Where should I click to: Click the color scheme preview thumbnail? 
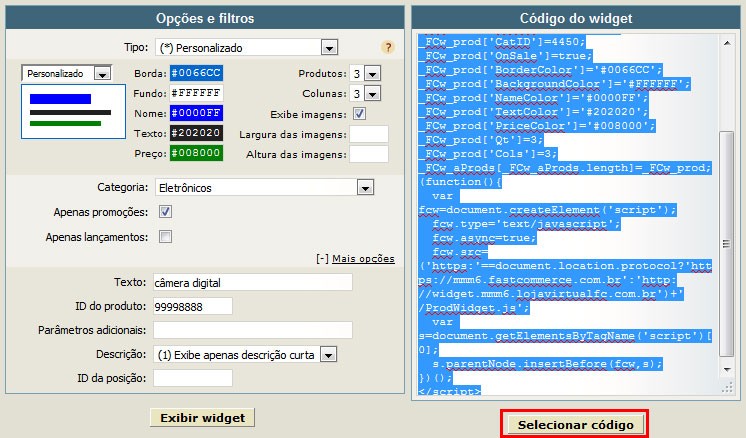(73, 112)
